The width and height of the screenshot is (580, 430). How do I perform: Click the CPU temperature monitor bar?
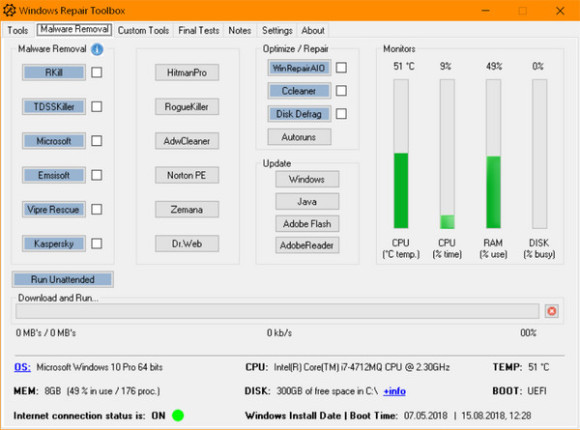[x=401, y=154]
